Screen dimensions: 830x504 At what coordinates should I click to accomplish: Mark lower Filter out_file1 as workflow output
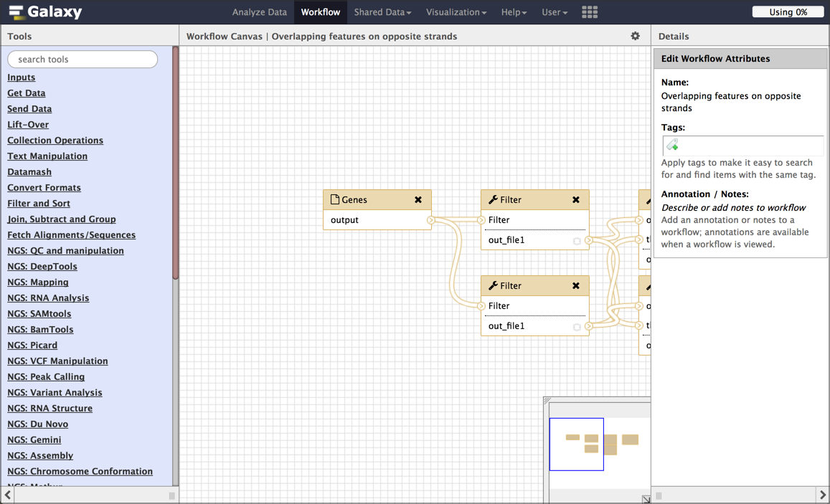tap(577, 328)
